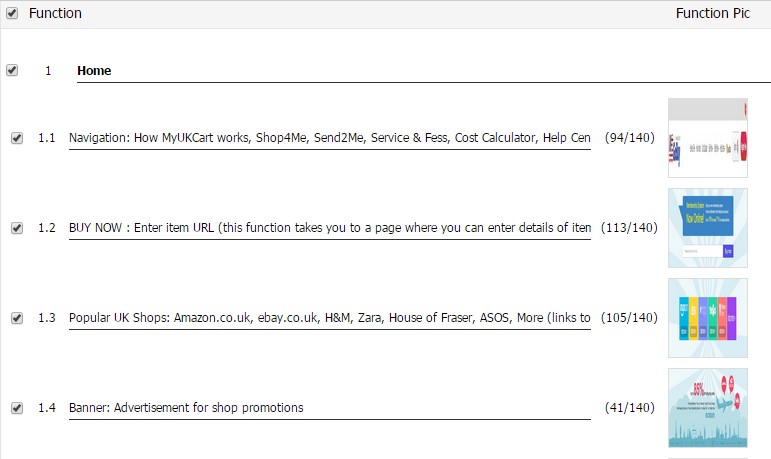Open the Popular UK Shops picture thumbnail
771x459 pixels.
[x=708, y=318]
